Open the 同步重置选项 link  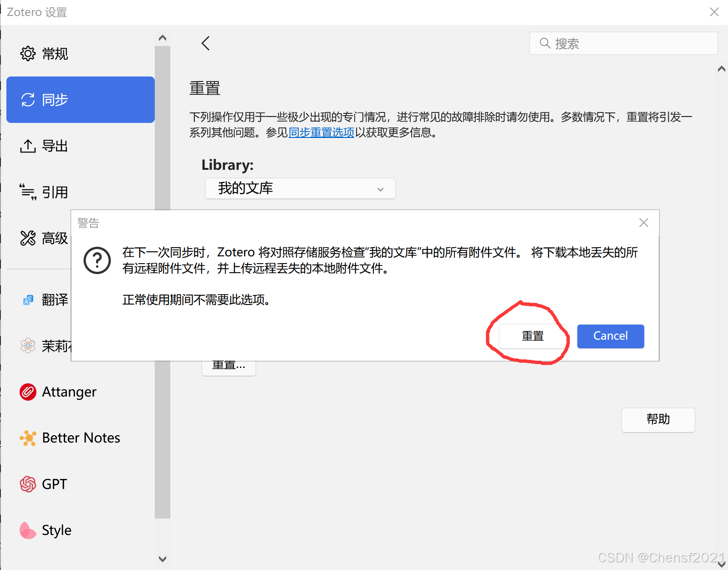(x=321, y=132)
